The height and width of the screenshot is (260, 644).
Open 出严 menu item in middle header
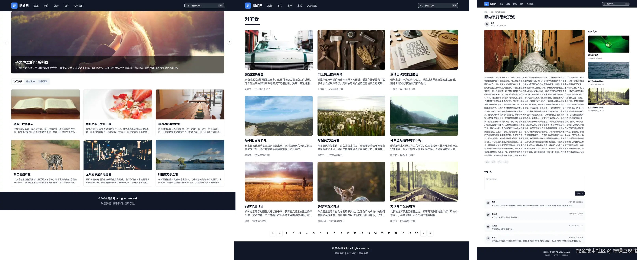tap(289, 6)
